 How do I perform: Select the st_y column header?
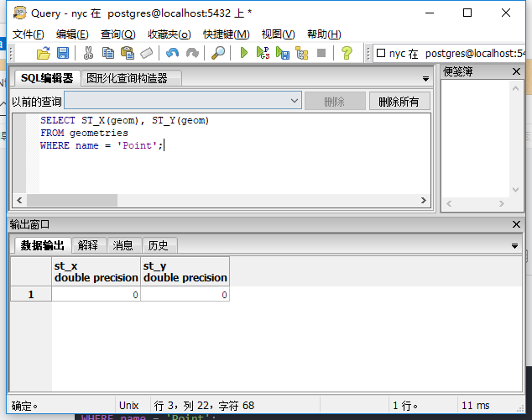[x=185, y=271]
